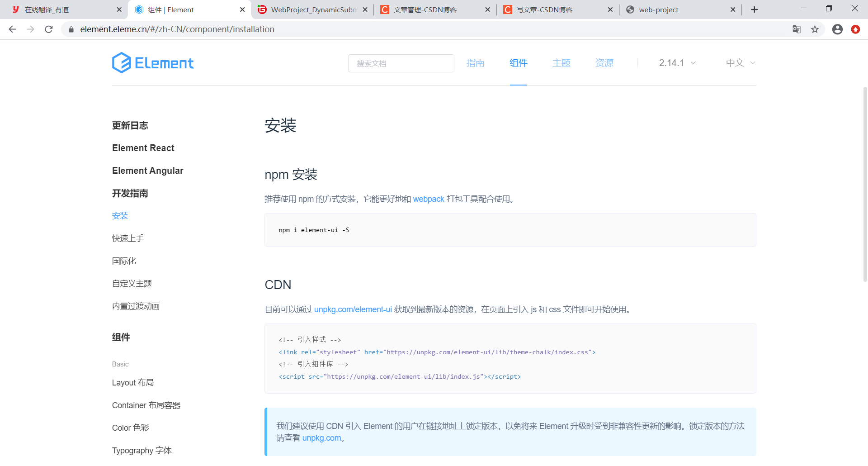The width and height of the screenshot is (868, 466).
Task: Close the 写文章-CSDN博客 tab
Action: point(610,10)
